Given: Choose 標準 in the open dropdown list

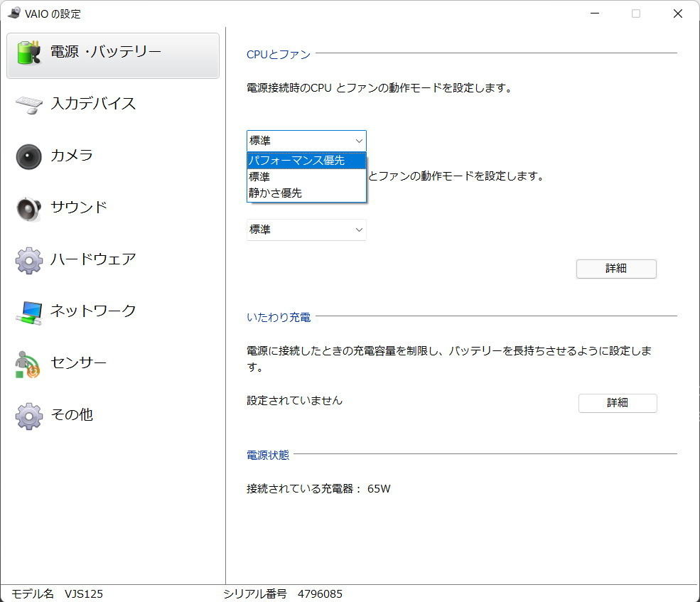Looking at the screenshot, I should pyautogui.click(x=306, y=177).
